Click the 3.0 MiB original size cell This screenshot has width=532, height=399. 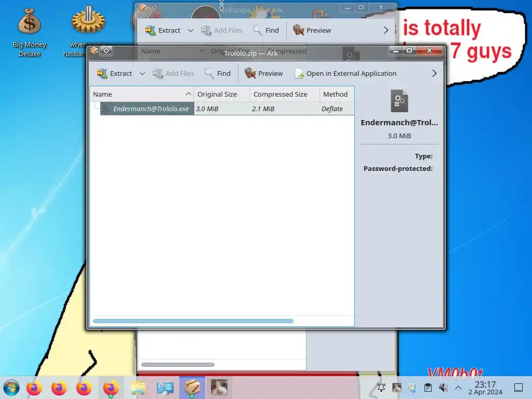pyautogui.click(x=207, y=109)
